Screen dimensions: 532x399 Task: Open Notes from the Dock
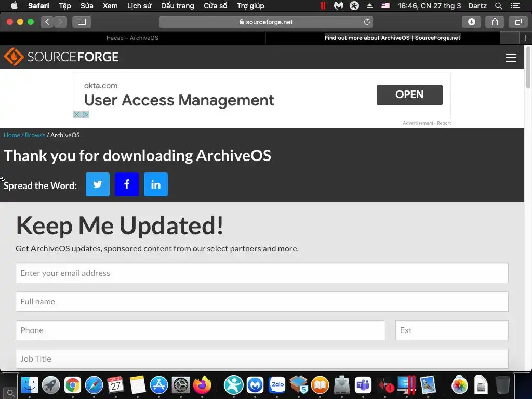137,385
